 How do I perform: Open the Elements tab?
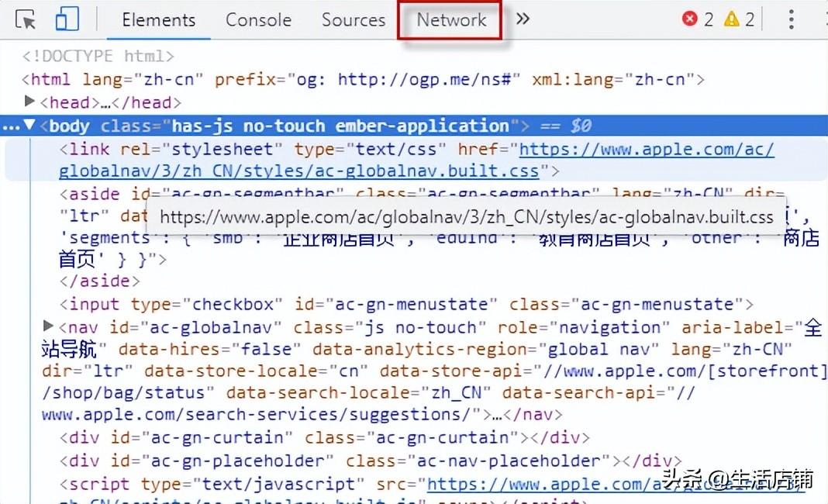158,20
